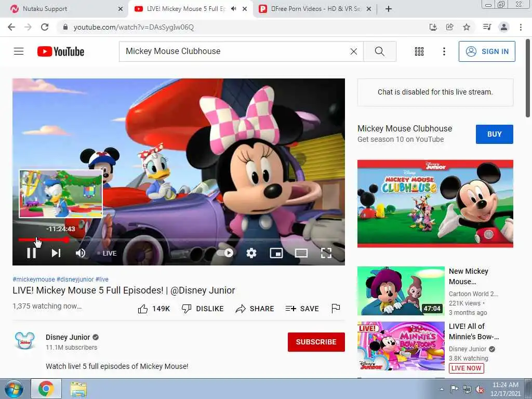The image size is (532, 399).
Task: Click the #live hashtag
Action: click(102, 280)
